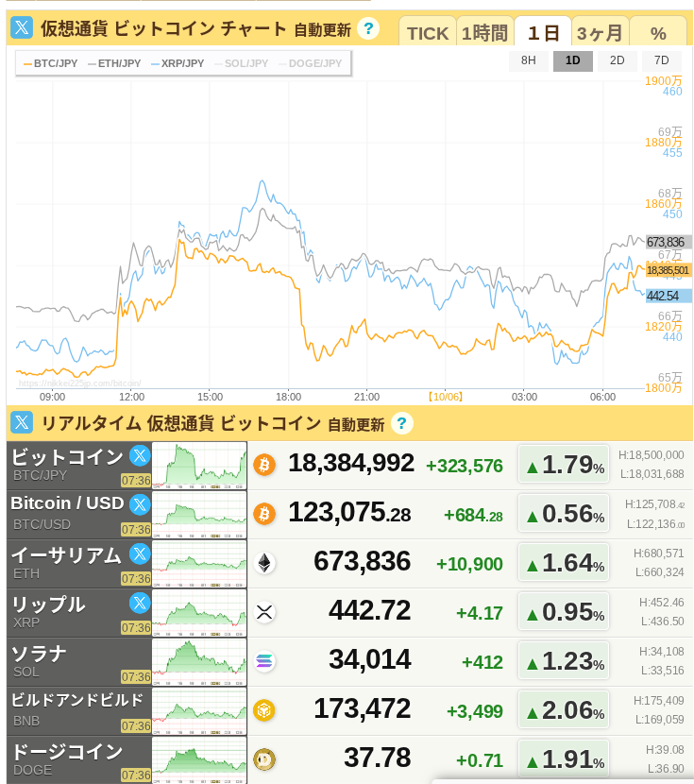
Task: Click the X icon in the Bitcoin JPY row
Action: (x=140, y=455)
